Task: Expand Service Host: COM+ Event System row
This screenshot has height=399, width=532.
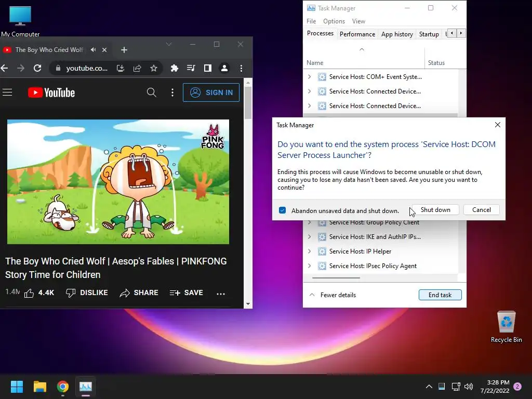Action: 310,77
